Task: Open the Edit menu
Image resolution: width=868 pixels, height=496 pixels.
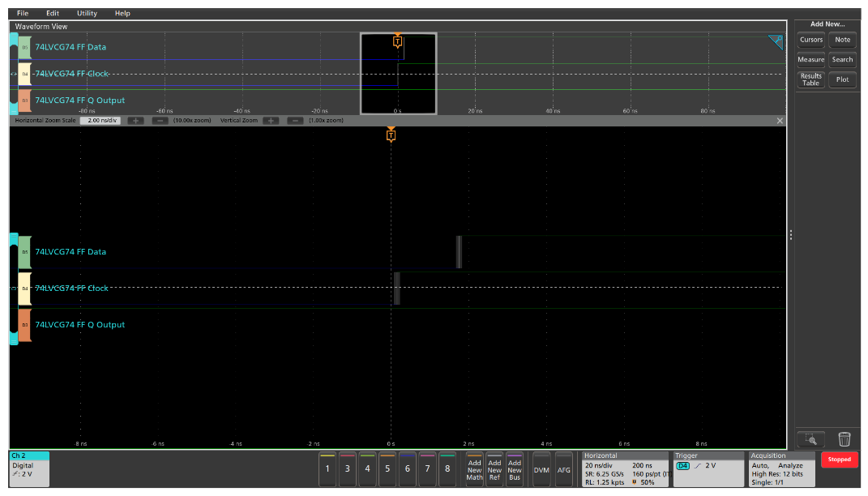Action: pos(52,13)
